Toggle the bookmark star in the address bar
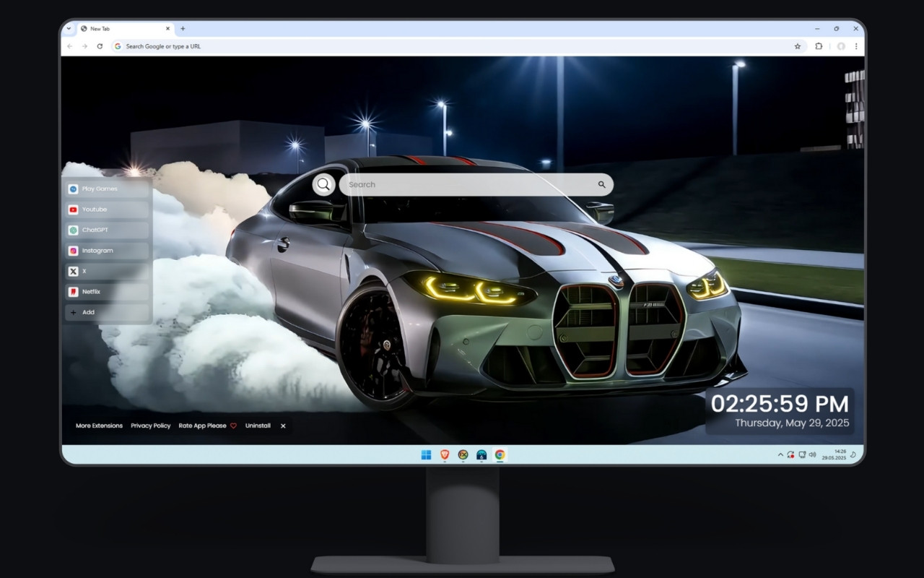 tap(797, 46)
